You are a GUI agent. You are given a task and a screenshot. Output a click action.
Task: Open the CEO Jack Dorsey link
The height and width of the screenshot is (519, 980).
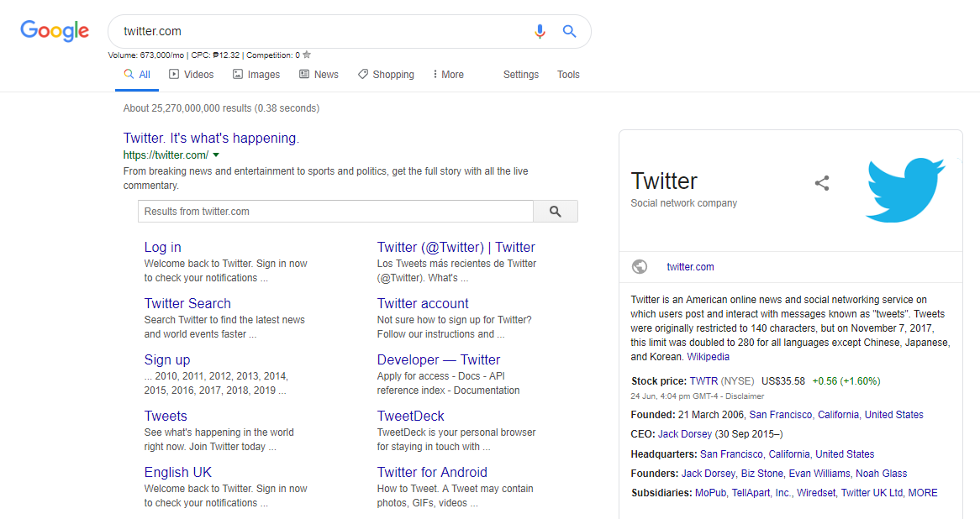click(685, 434)
